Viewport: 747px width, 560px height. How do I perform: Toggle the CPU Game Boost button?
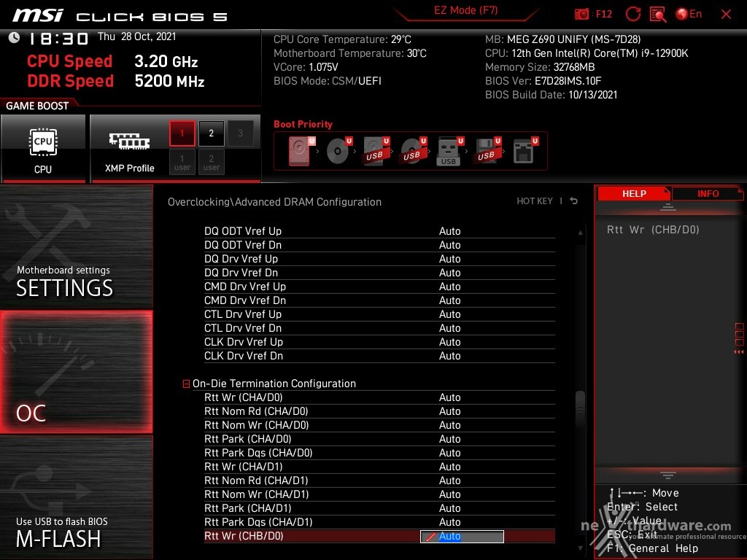[43, 149]
